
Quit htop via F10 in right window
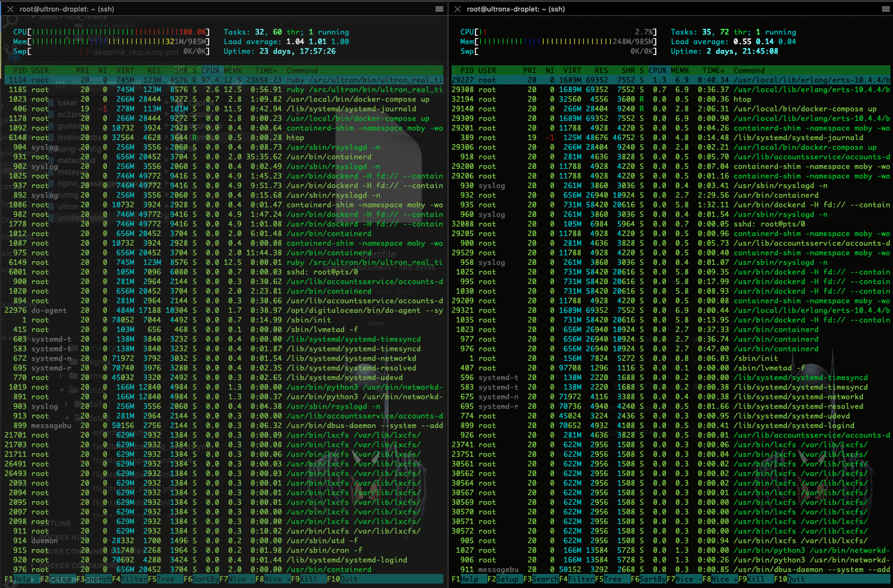[790, 578]
